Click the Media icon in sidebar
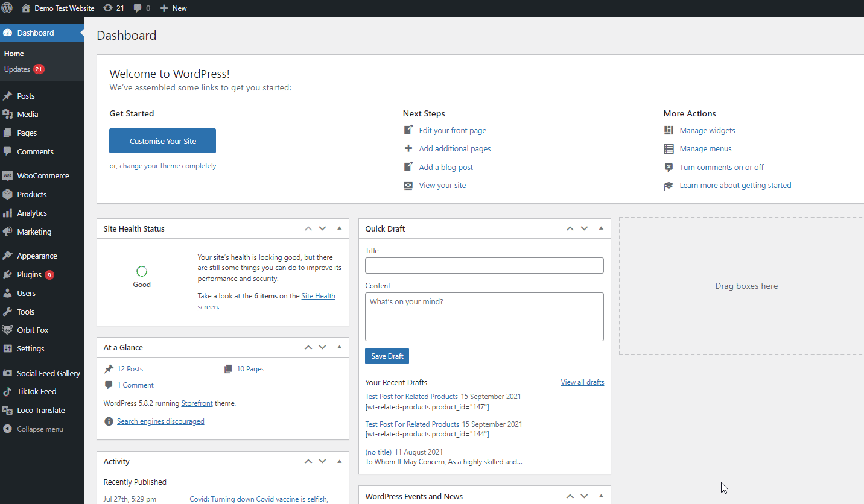 7,114
